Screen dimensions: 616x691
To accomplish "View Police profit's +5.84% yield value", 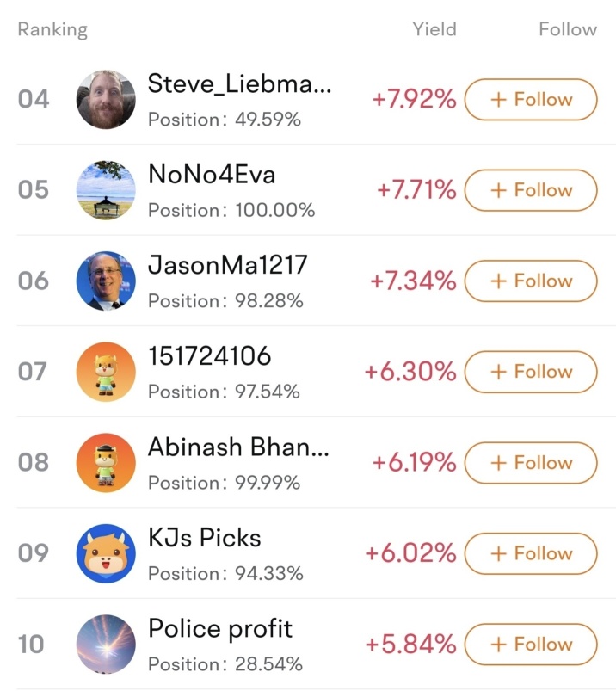I will point(410,645).
